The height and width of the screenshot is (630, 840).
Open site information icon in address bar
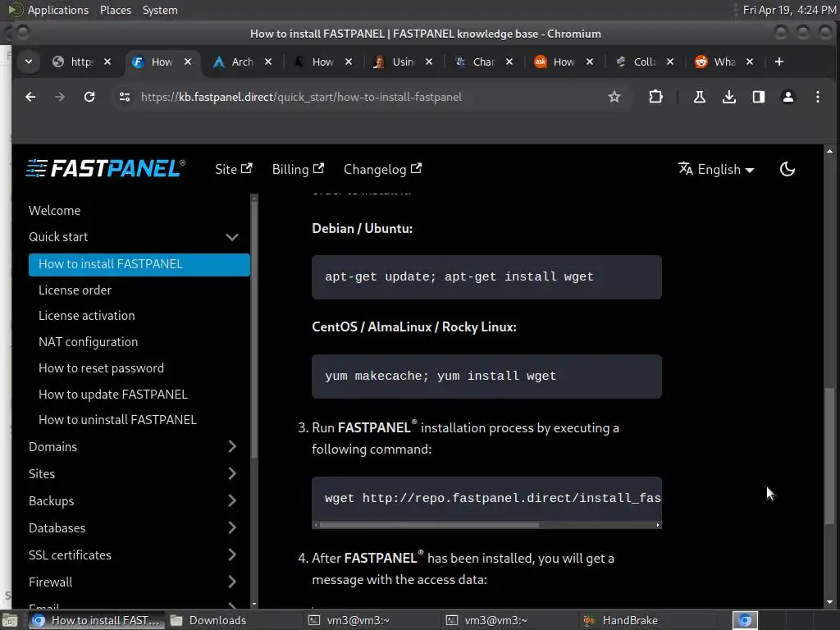click(125, 97)
